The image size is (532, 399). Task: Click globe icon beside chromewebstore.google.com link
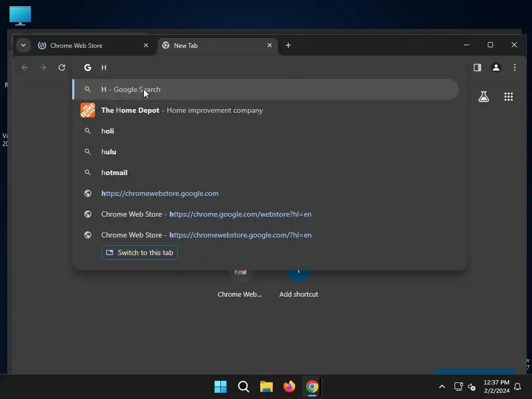tap(87, 193)
